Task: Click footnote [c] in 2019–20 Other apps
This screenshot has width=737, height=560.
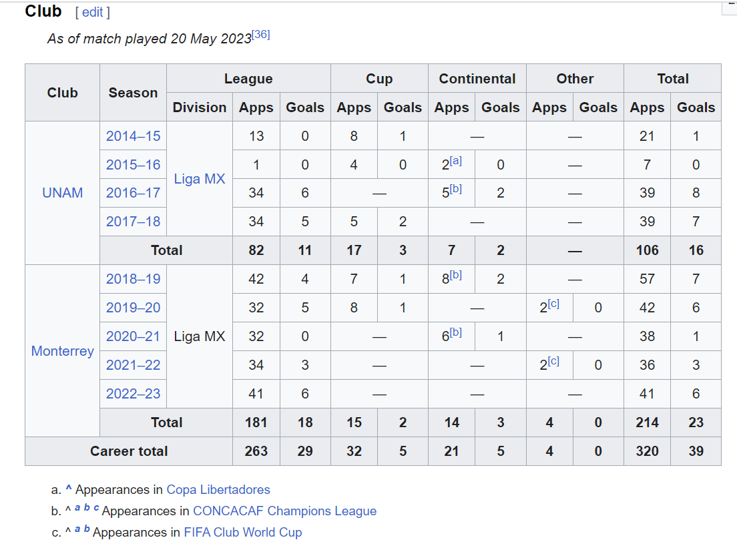Action: click(553, 304)
